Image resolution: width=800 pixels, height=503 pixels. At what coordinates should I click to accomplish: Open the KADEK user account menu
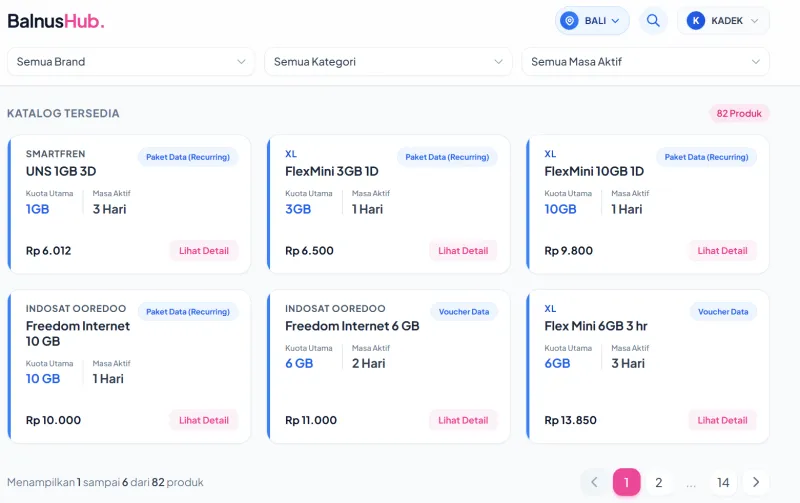[723, 21]
